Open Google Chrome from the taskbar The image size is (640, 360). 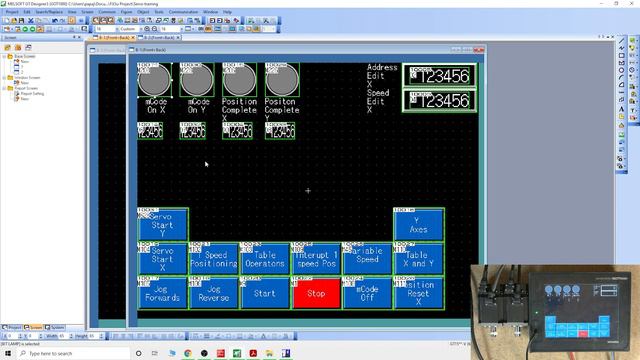(188, 353)
